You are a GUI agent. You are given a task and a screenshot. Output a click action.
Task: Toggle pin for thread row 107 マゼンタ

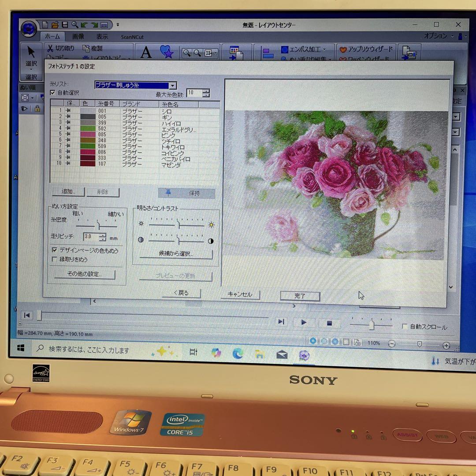coord(68,163)
